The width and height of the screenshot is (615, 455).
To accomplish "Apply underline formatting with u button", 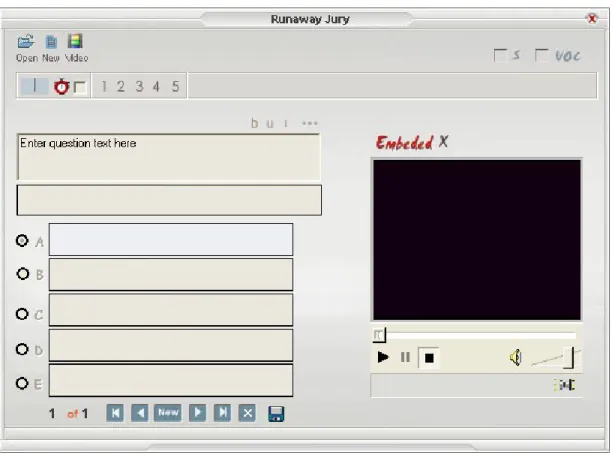I will (x=269, y=124).
